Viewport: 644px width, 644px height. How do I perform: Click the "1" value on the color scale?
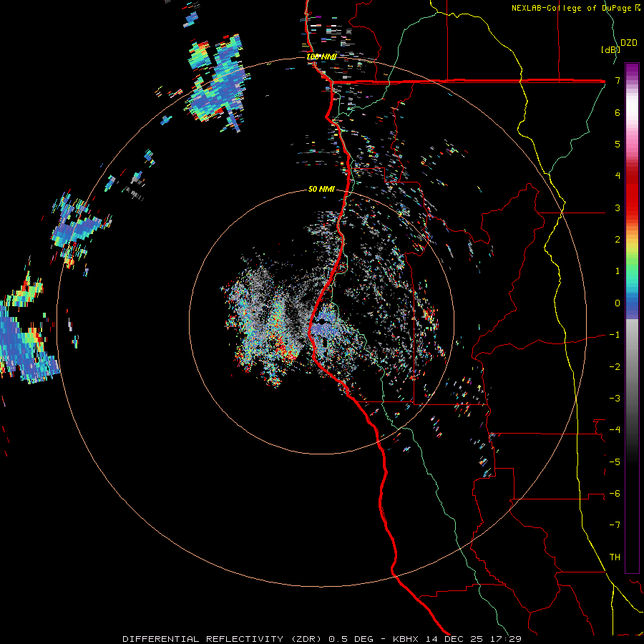(x=618, y=271)
